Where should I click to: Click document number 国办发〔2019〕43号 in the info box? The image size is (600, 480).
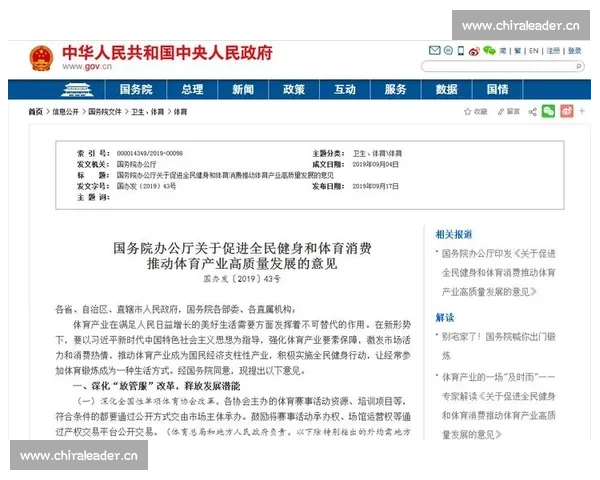(x=146, y=186)
